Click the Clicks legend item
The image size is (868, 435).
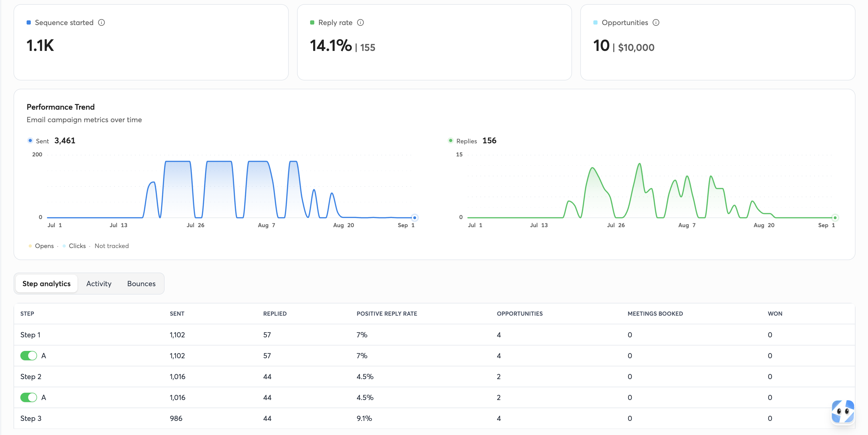pos(74,246)
